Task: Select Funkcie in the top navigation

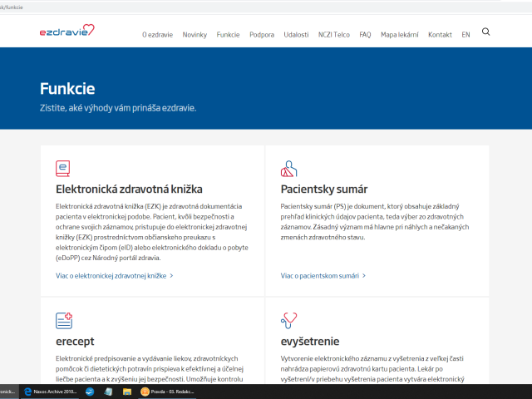Action: click(x=228, y=35)
